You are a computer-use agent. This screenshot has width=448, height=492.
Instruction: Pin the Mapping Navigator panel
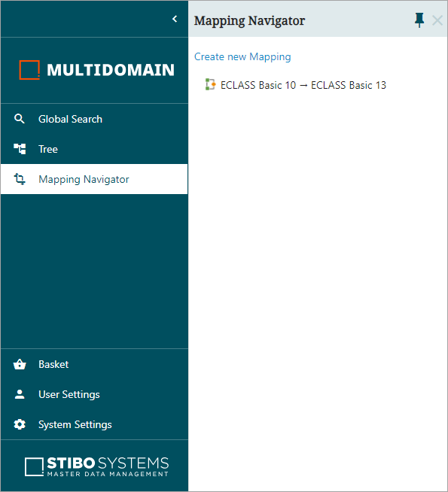[419, 20]
